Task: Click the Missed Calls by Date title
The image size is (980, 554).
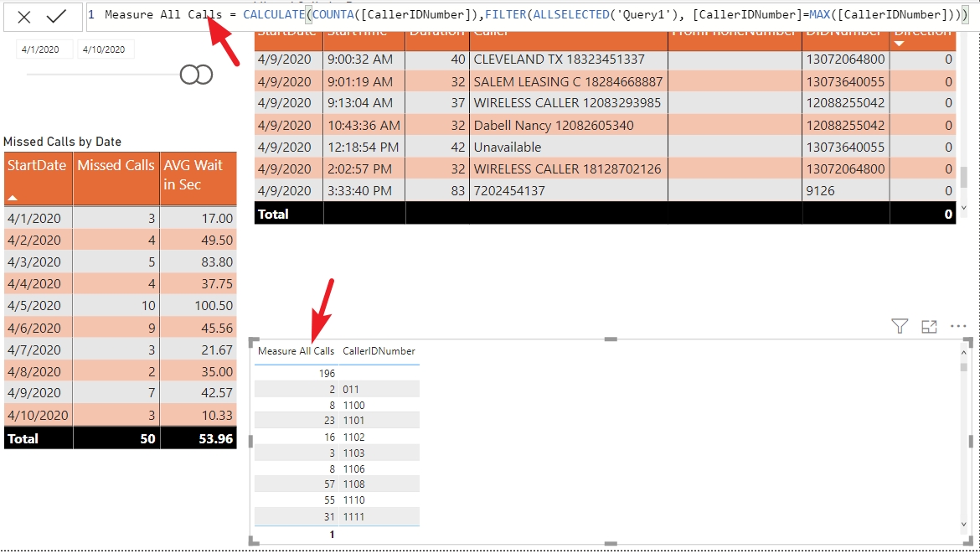Action: coord(63,142)
